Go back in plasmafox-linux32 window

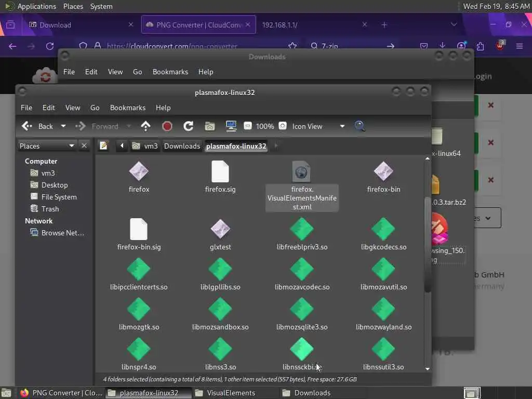click(37, 127)
